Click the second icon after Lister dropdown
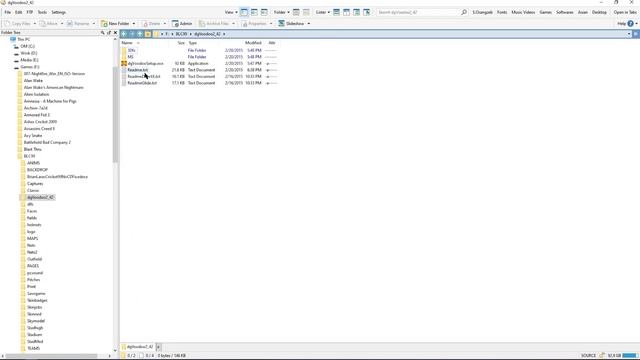 click(x=347, y=12)
